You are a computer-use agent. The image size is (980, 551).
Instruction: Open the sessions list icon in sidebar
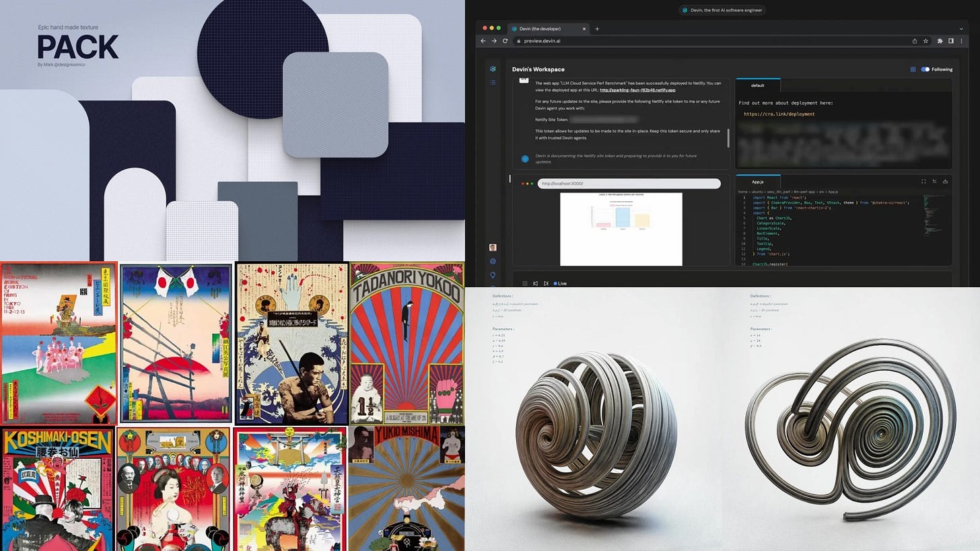tap(493, 83)
